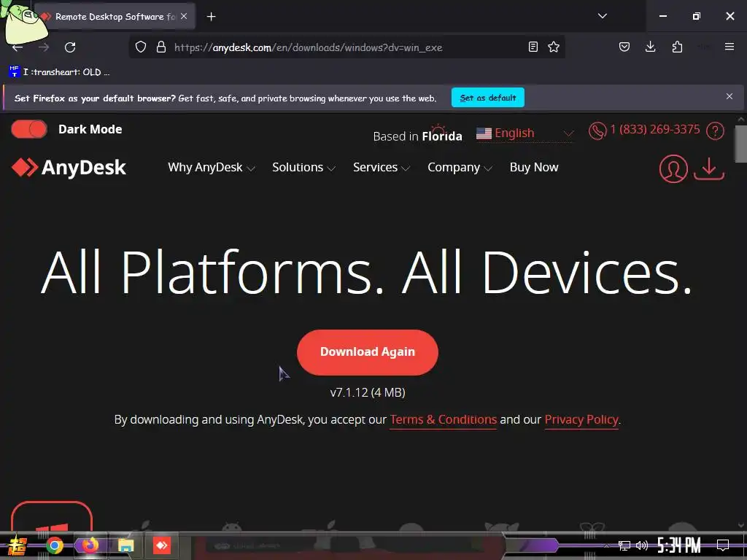Toggle reader view icon
This screenshot has height=560, width=747.
click(x=533, y=47)
